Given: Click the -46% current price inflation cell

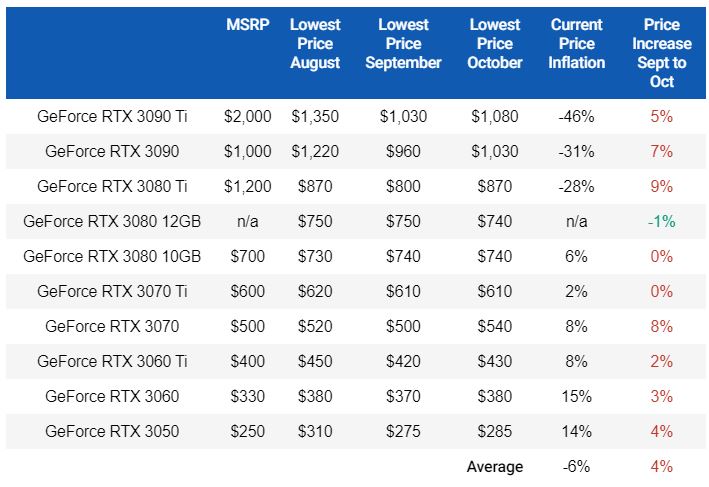Looking at the screenshot, I should (x=577, y=116).
